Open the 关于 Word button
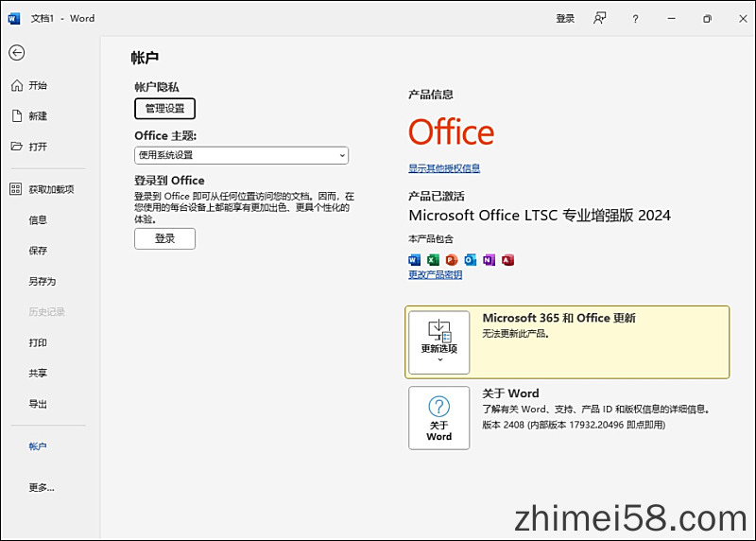Viewport: 756px width, 541px height. click(438, 417)
